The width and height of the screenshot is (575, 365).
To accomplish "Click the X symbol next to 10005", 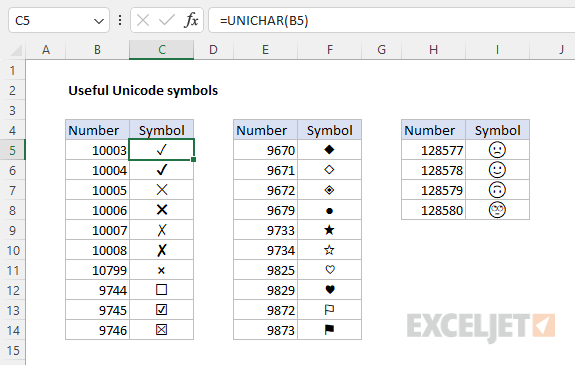I will click(162, 190).
